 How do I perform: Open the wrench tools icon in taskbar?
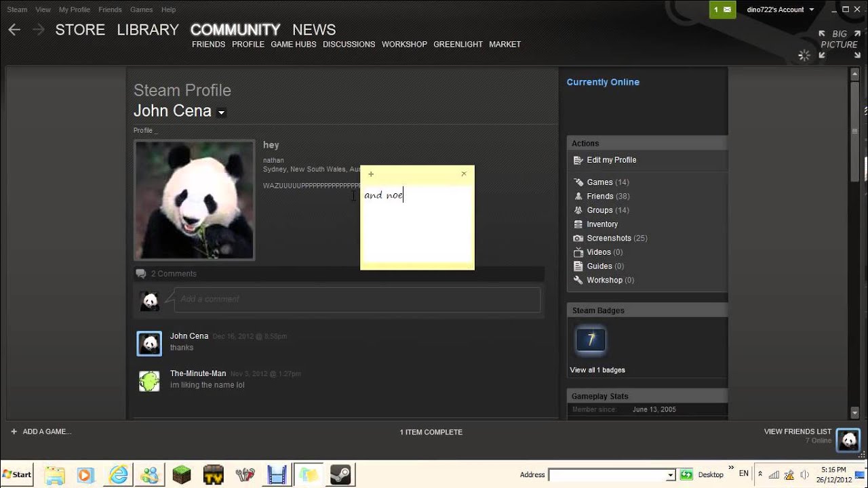point(245,474)
